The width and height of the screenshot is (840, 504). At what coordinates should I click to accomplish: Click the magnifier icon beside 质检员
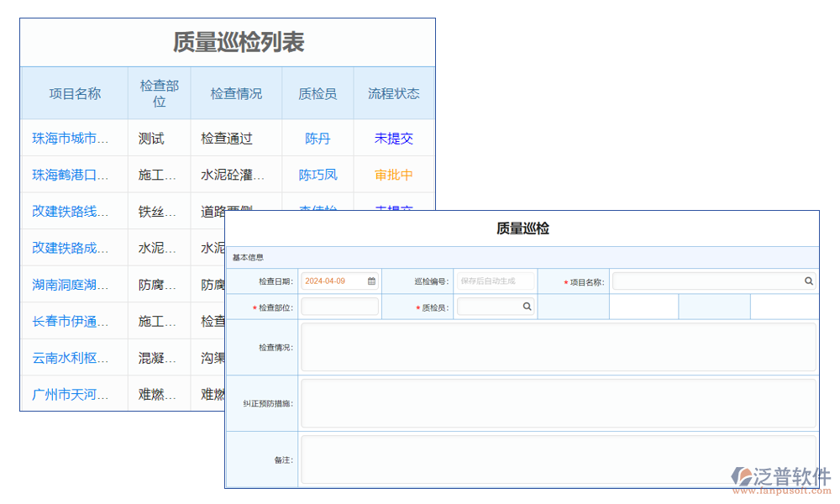pos(528,307)
